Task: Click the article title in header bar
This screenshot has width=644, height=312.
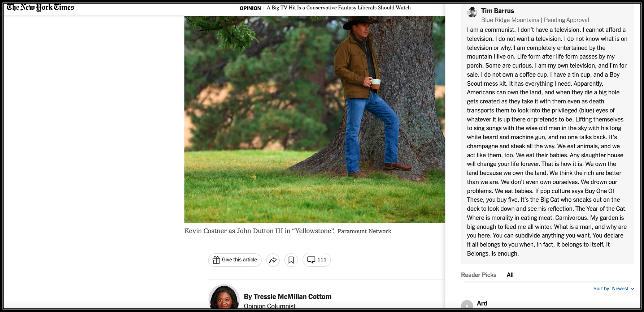Action: pos(339,8)
